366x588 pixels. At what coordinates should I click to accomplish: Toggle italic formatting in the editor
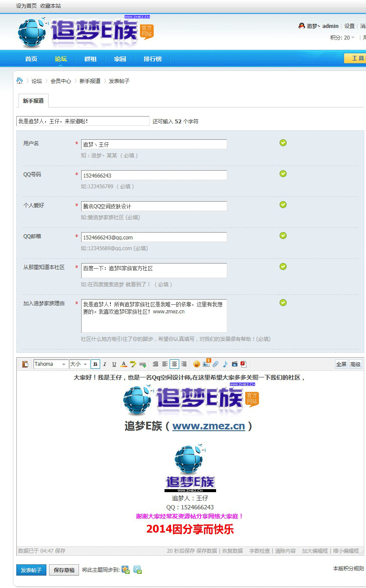pos(104,364)
